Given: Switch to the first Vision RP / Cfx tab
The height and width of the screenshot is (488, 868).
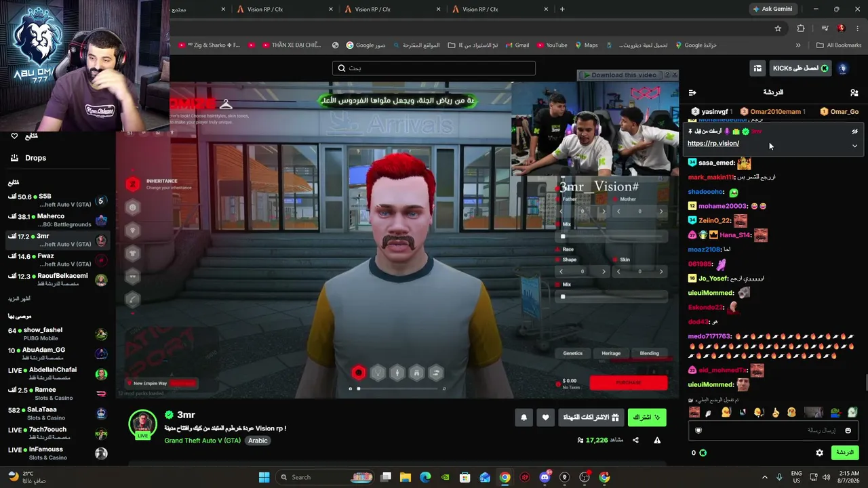Looking at the screenshot, I should point(284,9).
